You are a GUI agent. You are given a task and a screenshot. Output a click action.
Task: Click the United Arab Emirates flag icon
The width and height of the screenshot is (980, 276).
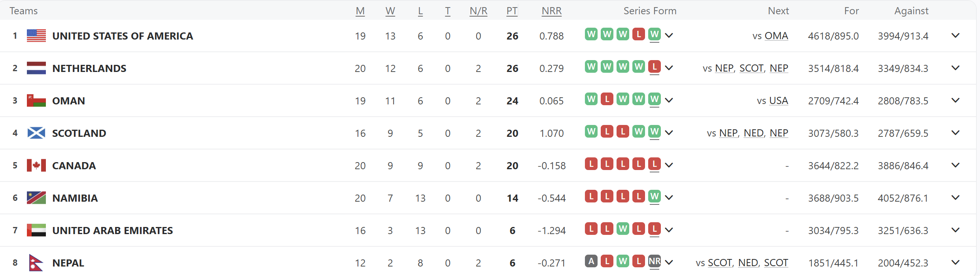[x=36, y=230]
